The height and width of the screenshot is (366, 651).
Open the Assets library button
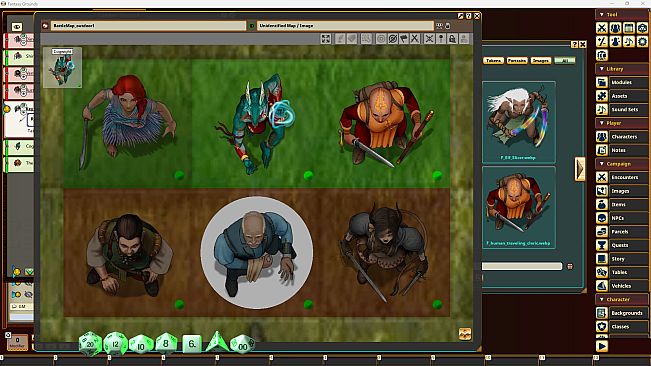coord(629,96)
